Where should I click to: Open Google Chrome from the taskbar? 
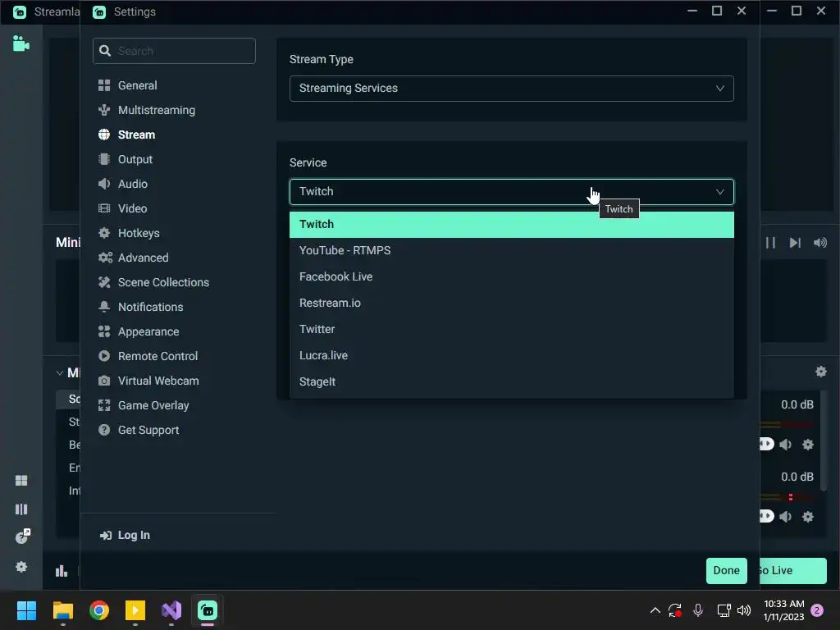pyautogui.click(x=99, y=610)
